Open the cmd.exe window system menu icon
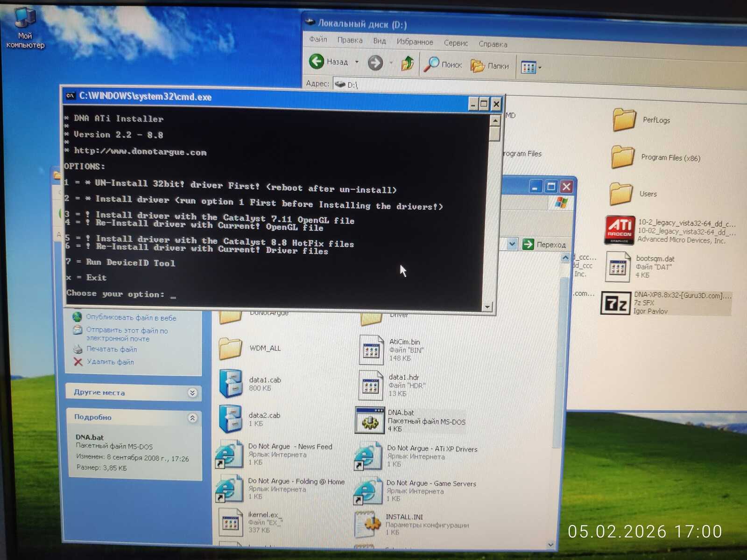Image resolution: width=747 pixels, height=560 pixels. pos(70,96)
